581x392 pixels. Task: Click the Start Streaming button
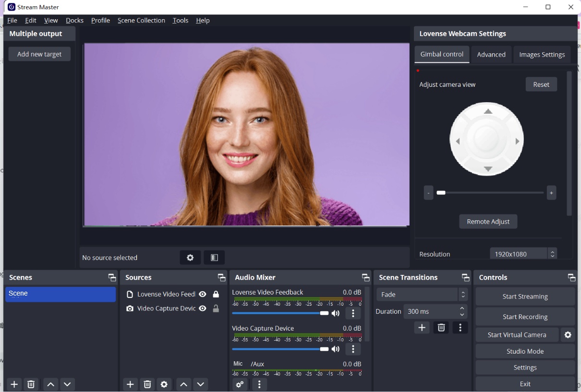point(525,297)
